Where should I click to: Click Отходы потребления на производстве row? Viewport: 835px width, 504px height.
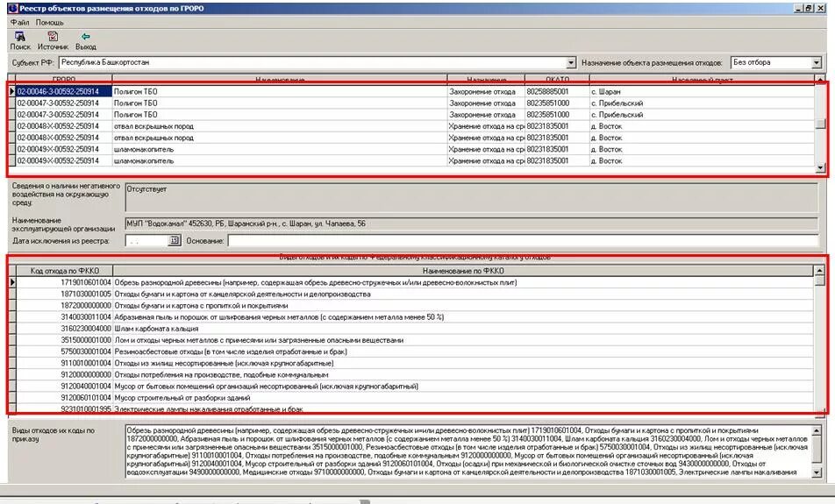tap(414, 374)
